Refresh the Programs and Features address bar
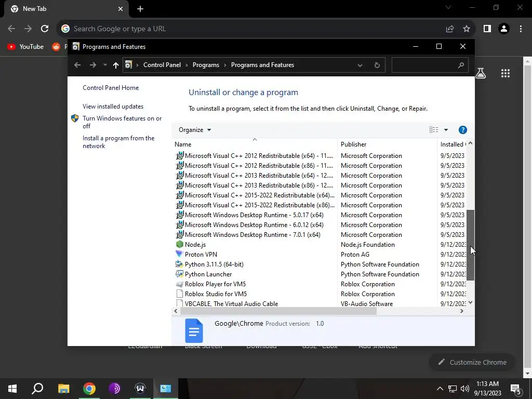Screen dimensions: 532x399 point(377,65)
